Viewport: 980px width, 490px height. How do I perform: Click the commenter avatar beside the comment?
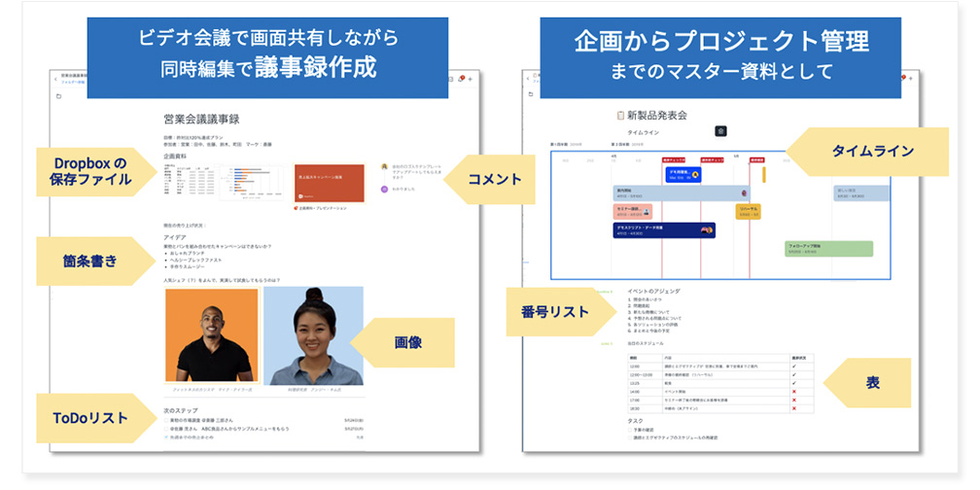coord(384,167)
